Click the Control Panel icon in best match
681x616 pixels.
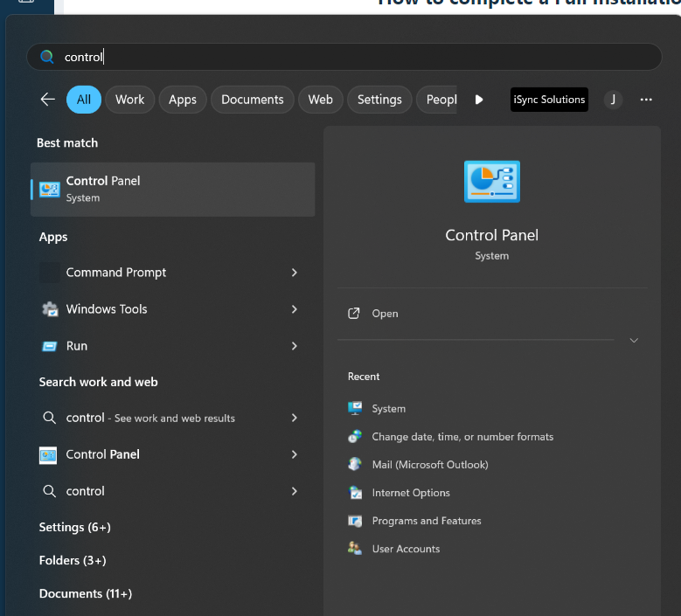[50, 190]
